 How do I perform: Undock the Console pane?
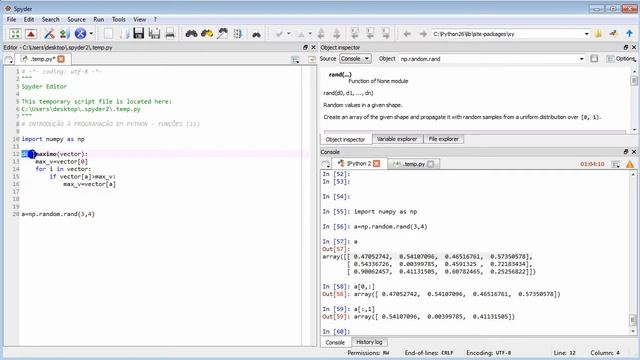coord(626,152)
